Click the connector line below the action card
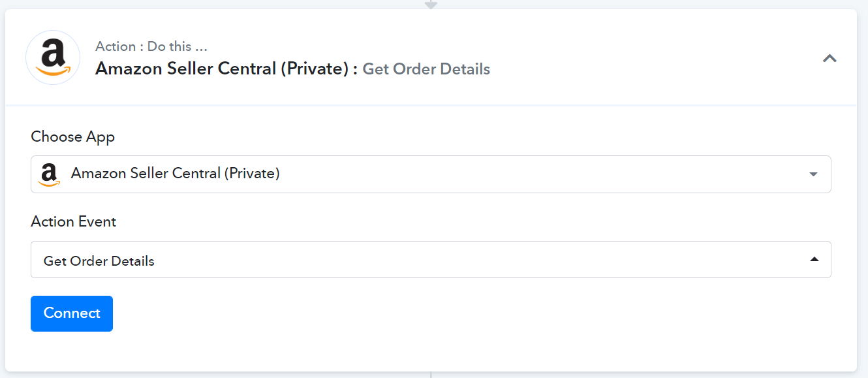Screen dimensions: 868x378 (431, 375)
